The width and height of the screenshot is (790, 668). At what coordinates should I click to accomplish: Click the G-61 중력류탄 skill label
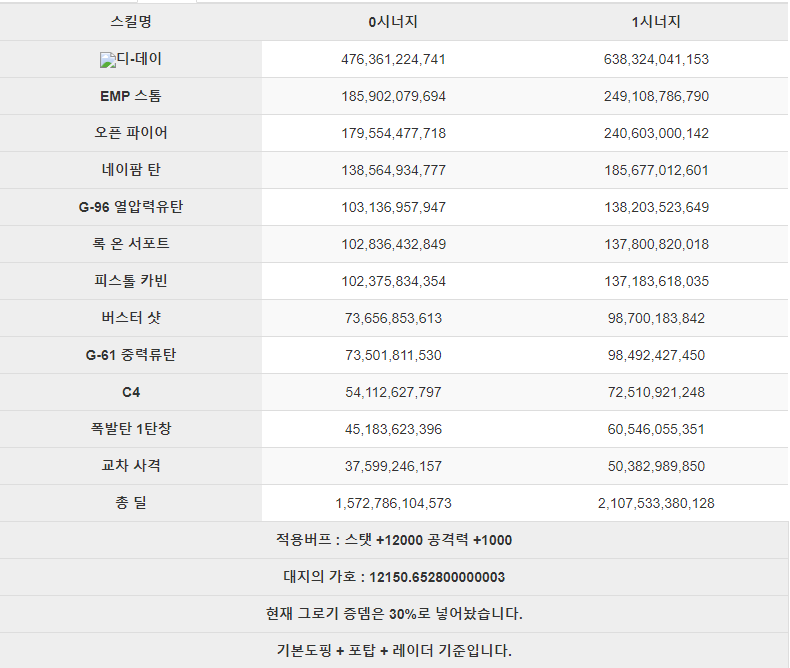tap(131, 355)
